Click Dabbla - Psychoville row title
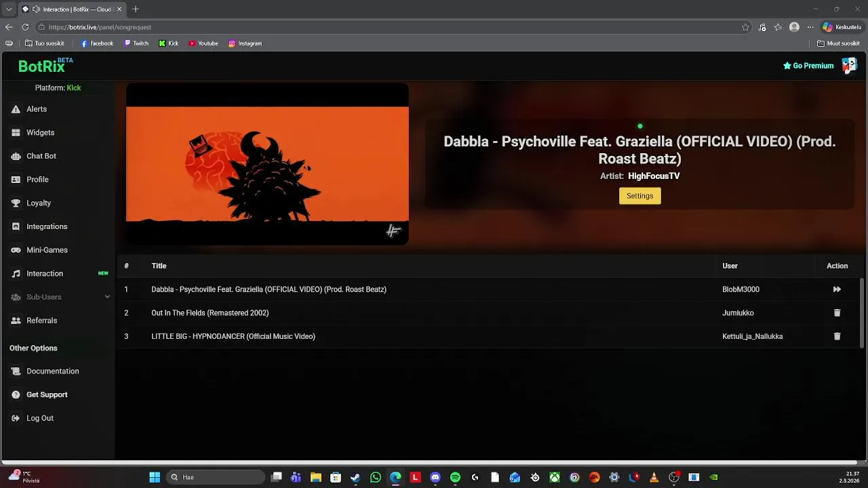This screenshot has height=488, width=868. (x=269, y=289)
